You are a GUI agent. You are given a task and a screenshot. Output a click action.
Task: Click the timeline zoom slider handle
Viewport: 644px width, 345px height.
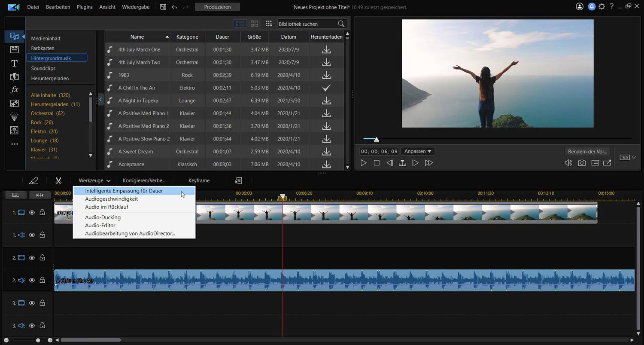pyautogui.click(x=38, y=340)
